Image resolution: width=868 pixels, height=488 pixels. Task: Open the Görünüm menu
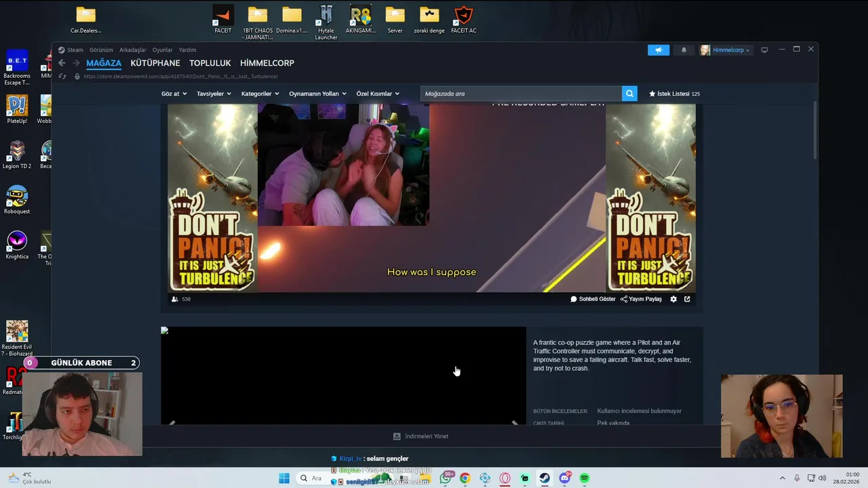coord(101,50)
